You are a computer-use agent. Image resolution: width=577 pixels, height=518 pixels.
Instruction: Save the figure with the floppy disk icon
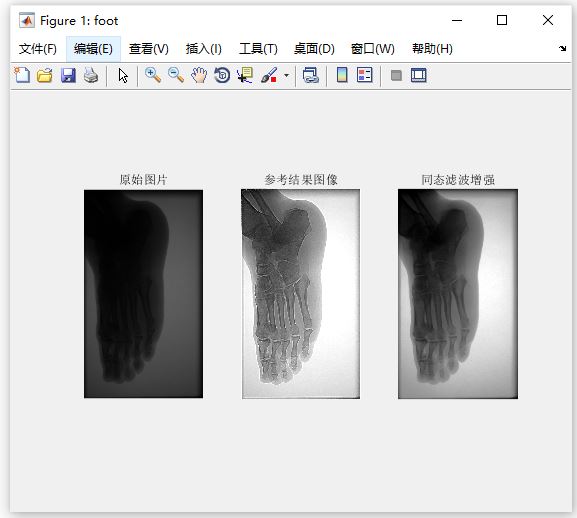click(x=68, y=75)
